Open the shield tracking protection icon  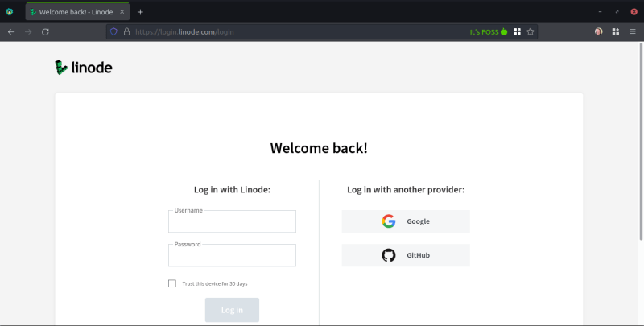point(114,31)
